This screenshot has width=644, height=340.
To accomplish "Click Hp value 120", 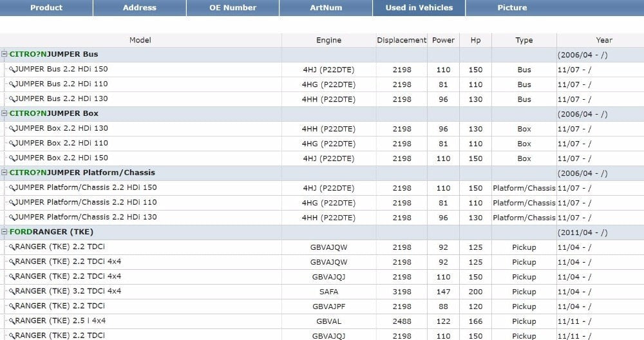I will click(x=476, y=307).
